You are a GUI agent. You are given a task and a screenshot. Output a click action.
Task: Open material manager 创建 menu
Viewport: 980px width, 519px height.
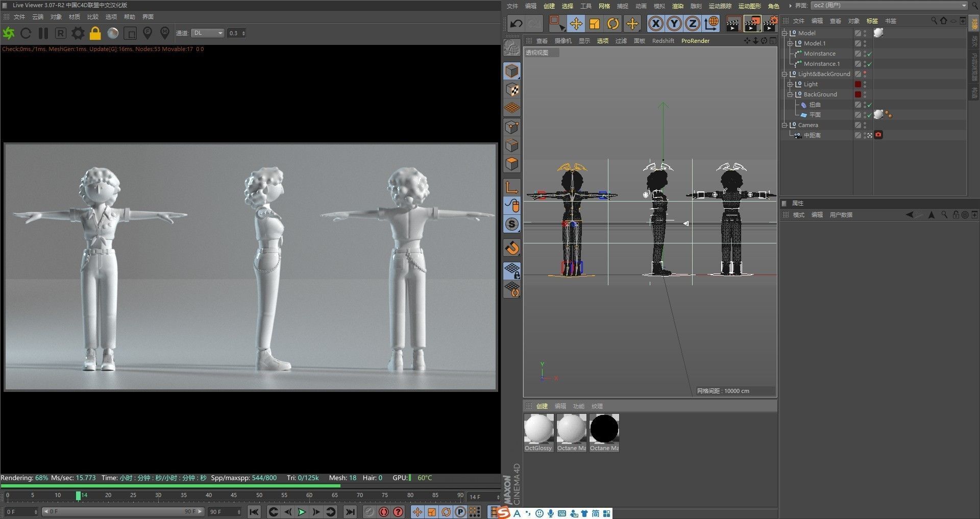click(x=542, y=406)
